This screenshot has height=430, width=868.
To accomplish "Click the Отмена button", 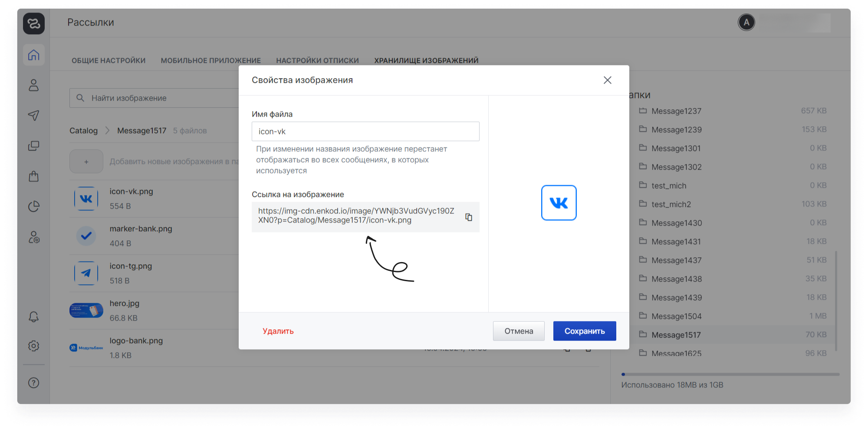I will (519, 331).
